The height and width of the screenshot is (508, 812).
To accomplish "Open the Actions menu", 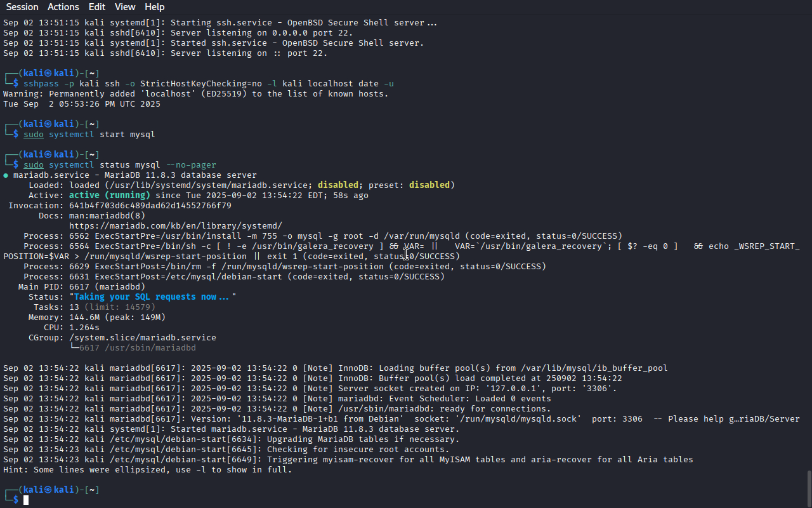I will pyautogui.click(x=63, y=7).
